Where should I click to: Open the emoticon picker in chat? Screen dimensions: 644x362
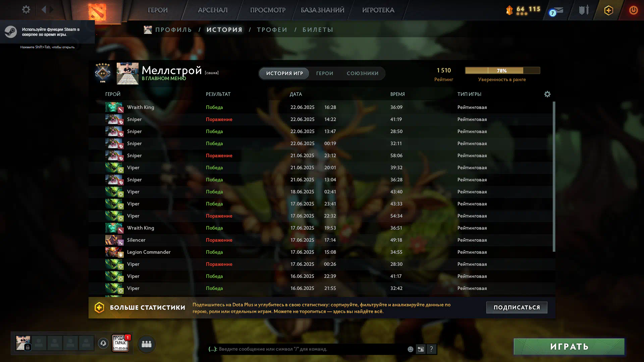410,349
